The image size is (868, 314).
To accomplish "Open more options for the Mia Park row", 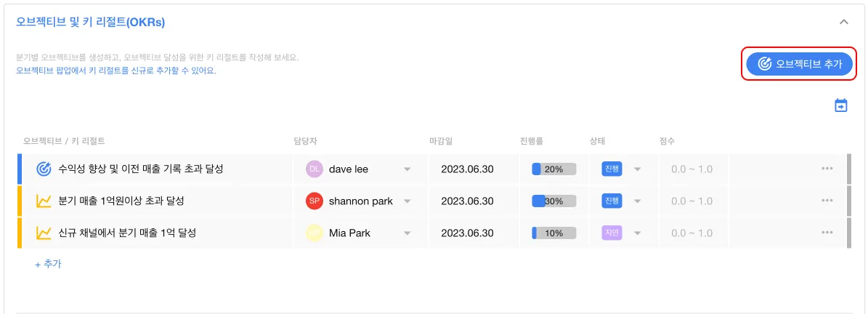I will (827, 233).
